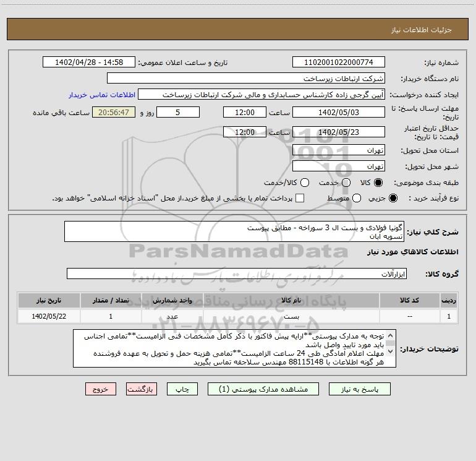Click the remaining time field 20:56:47
This screenshot has width=476, height=461.
[x=114, y=112]
